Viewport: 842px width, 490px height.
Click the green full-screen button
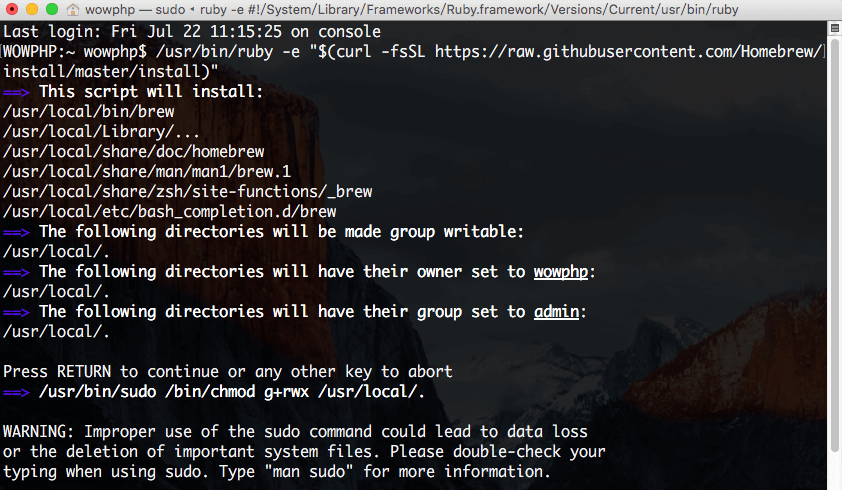click(52, 9)
